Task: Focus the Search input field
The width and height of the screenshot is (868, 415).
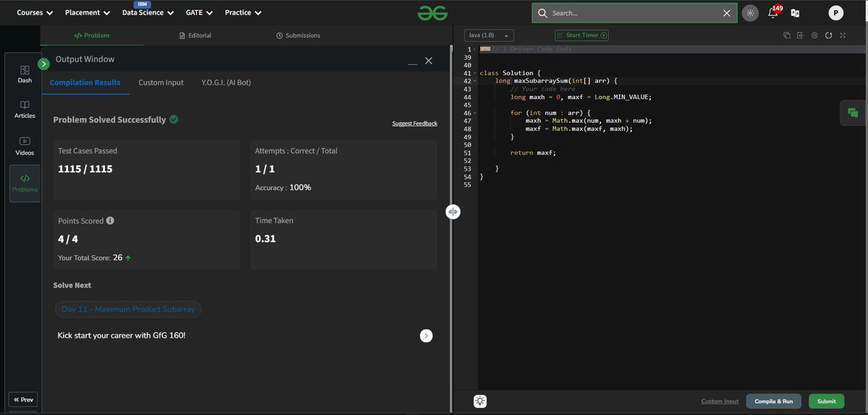Action: (634, 13)
